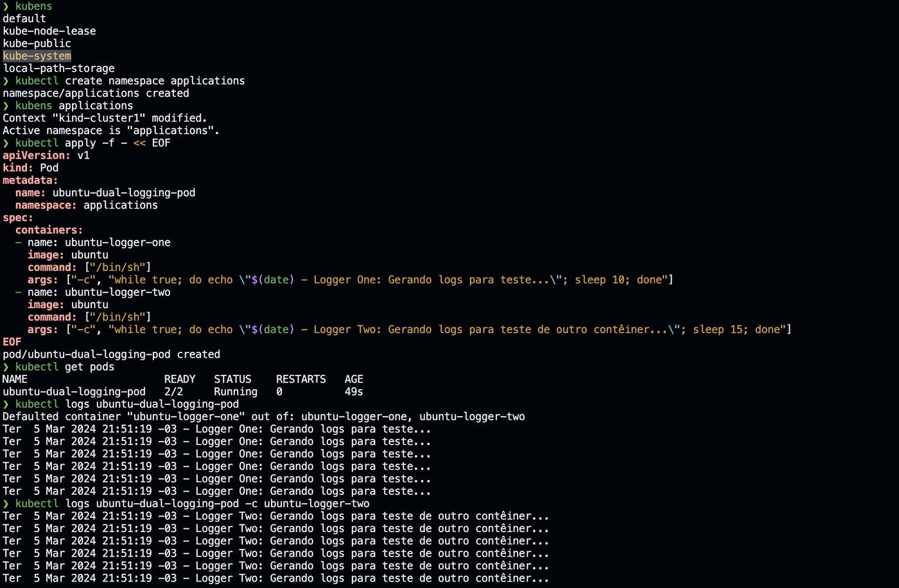This screenshot has height=588, width=899.
Task: Click the Running status value
Action: 235,392
